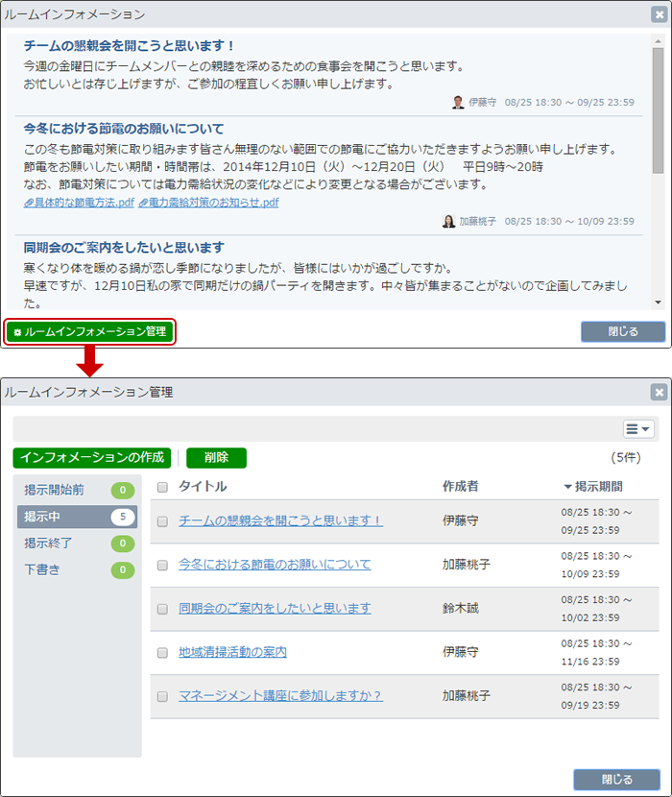This screenshot has height=797, width=672.
Task: Click 鈴木誠 author cell
Action: [461, 608]
